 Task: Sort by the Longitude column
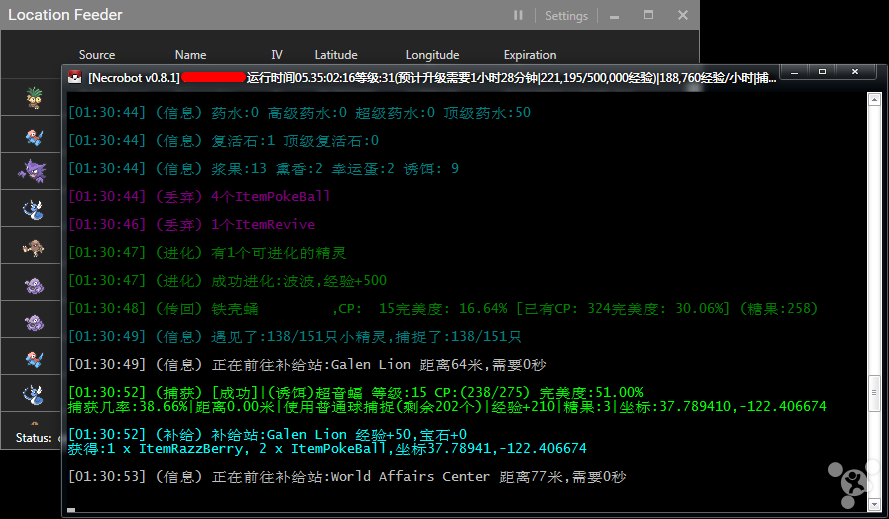point(432,55)
